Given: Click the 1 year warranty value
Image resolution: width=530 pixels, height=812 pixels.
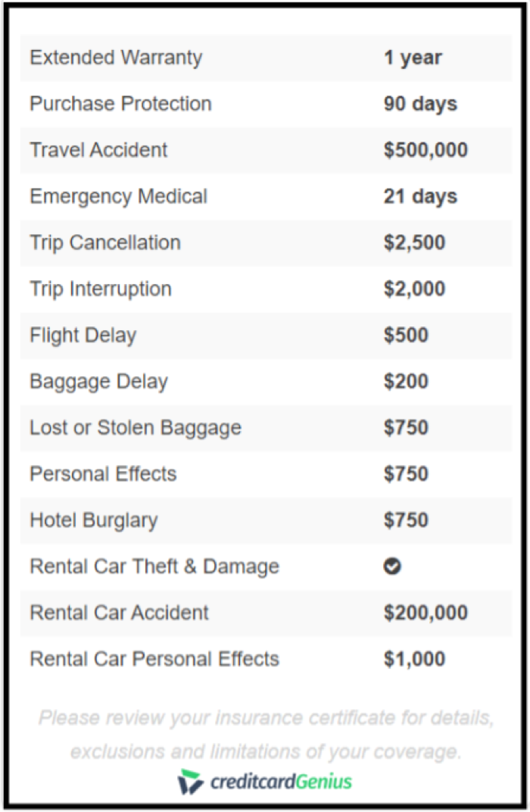Looking at the screenshot, I should click(x=413, y=58).
